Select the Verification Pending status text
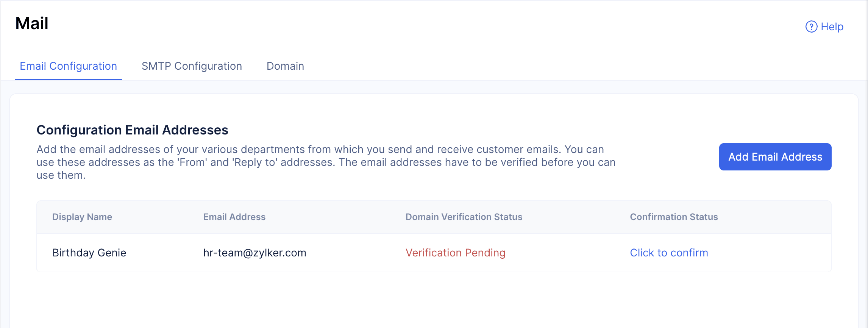The width and height of the screenshot is (868, 328). [x=455, y=253]
